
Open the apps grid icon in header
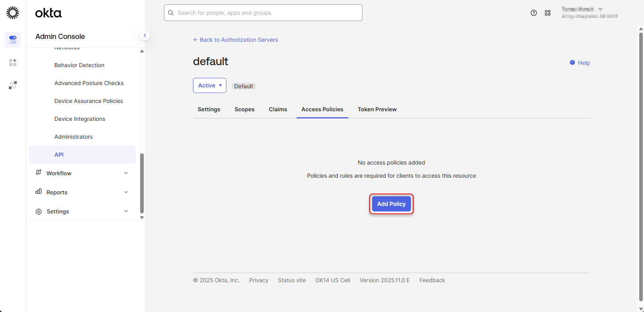(x=548, y=13)
